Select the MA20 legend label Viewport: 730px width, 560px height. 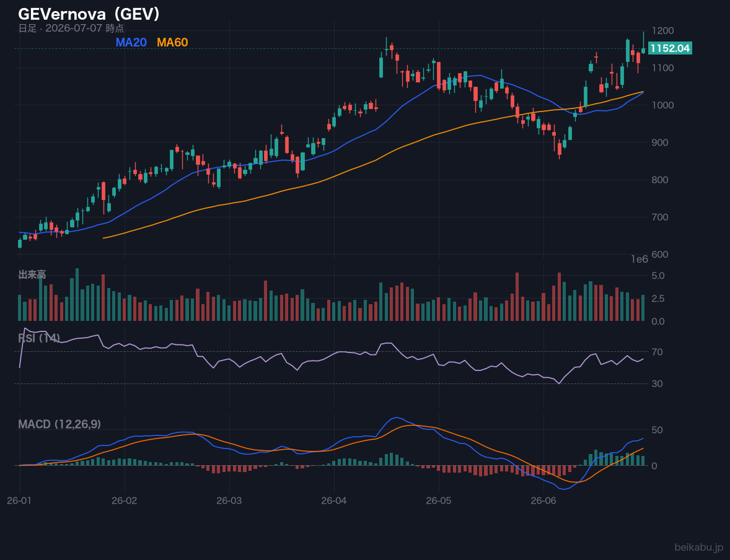point(131,42)
